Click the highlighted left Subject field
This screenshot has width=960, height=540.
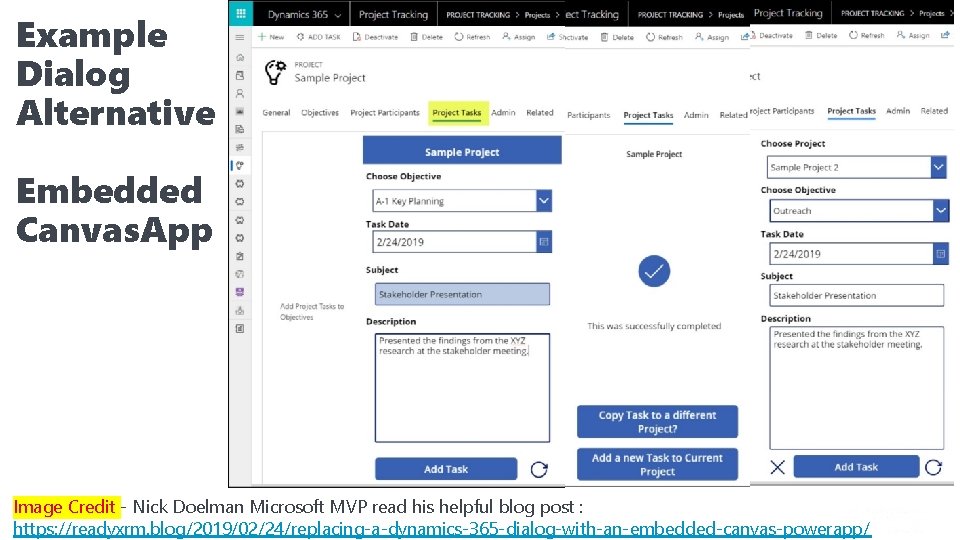(x=462, y=294)
